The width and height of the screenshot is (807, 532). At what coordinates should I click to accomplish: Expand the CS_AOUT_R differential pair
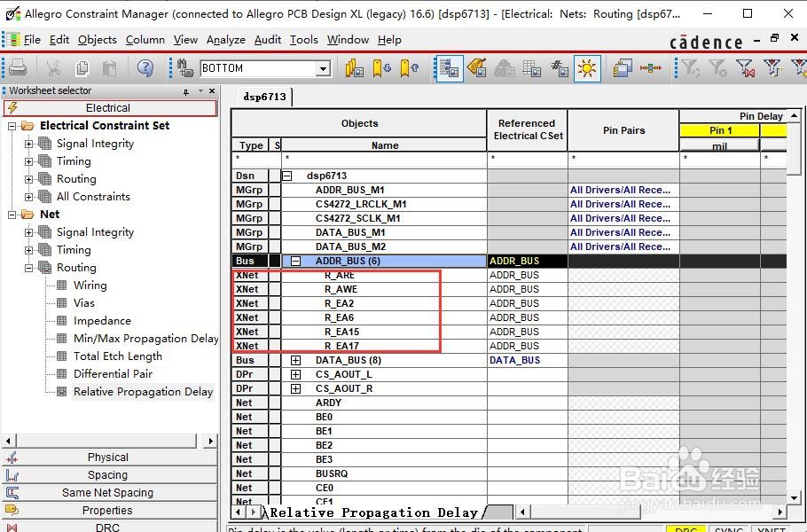(296, 389)
